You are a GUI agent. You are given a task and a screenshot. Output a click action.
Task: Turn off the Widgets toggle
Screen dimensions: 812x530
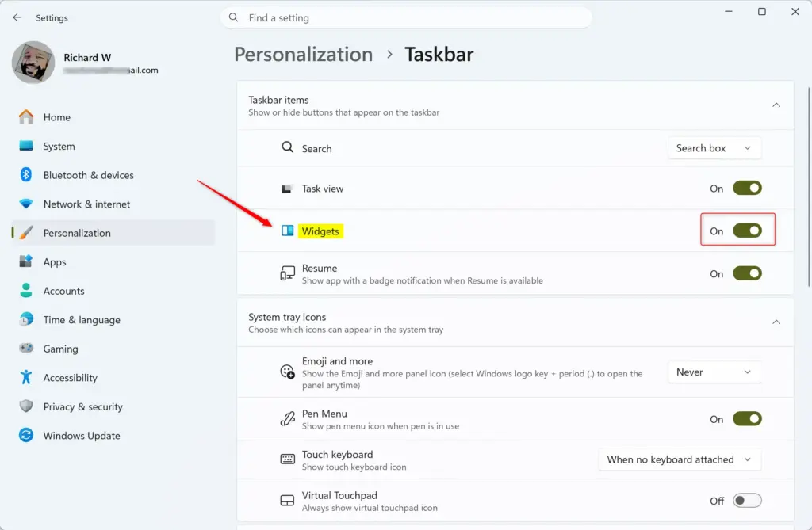747,231
